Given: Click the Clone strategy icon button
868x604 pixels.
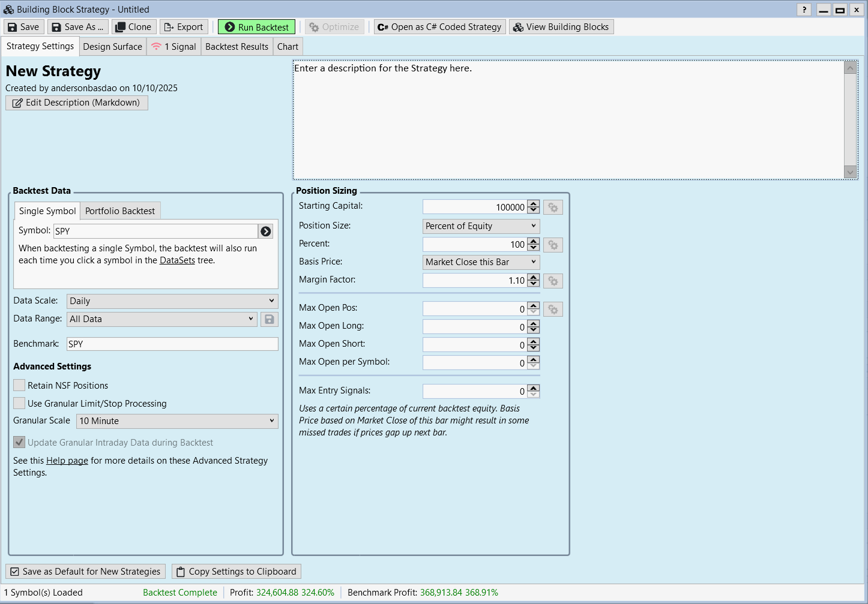Looking at the screenshot, I should [x=121, y=27].
